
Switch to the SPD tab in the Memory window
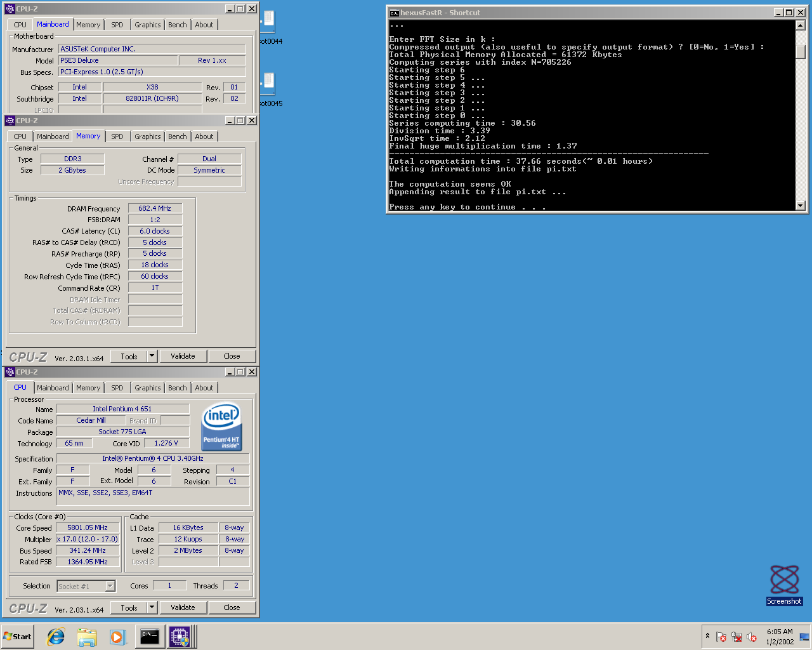pyautogui.click(x=117, y=136)
